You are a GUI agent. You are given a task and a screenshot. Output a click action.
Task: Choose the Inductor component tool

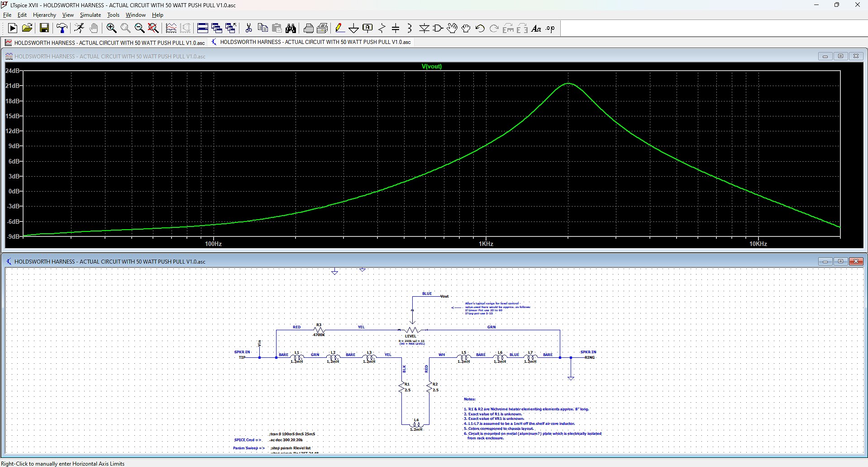410,29
